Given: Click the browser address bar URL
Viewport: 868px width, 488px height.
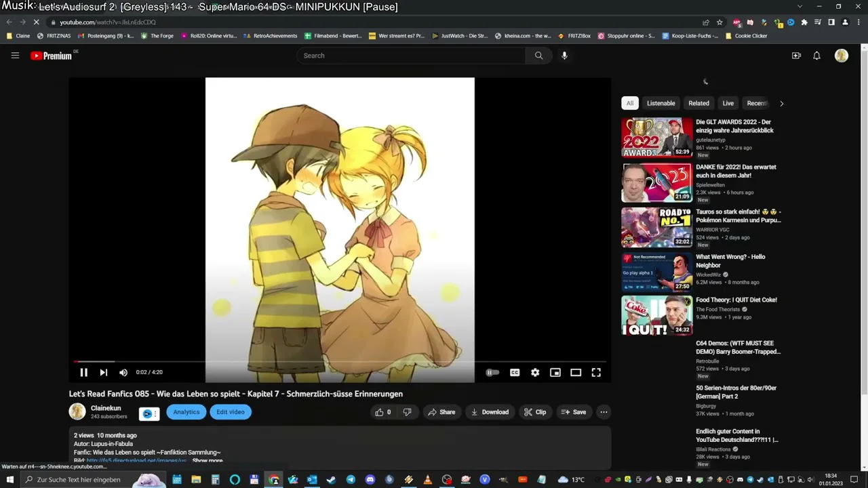Looking at the screenshot, I should 108,22.
